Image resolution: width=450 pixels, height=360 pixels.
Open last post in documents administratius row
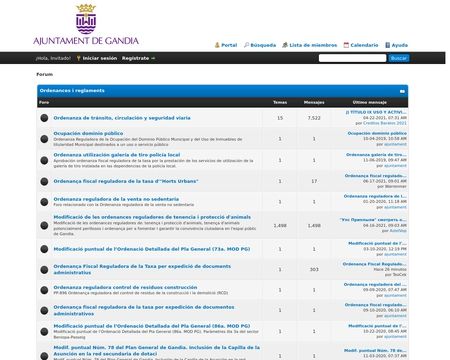tap(375, 264)
